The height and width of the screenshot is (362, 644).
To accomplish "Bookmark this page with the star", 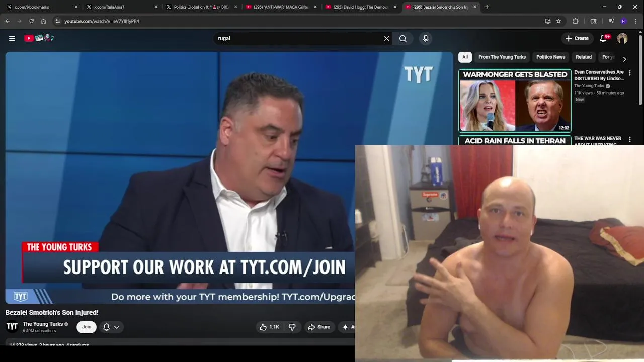I will tap(558, 21).
